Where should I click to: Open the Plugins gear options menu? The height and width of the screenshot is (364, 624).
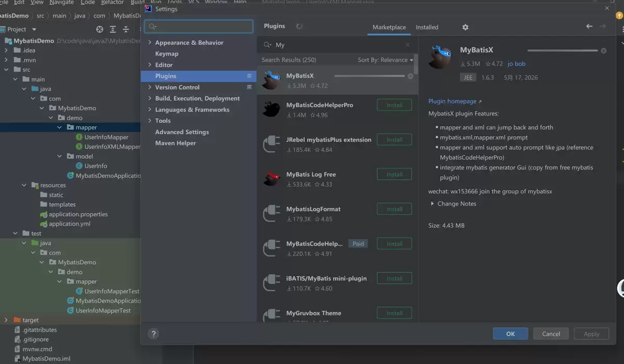click(465, 27)
